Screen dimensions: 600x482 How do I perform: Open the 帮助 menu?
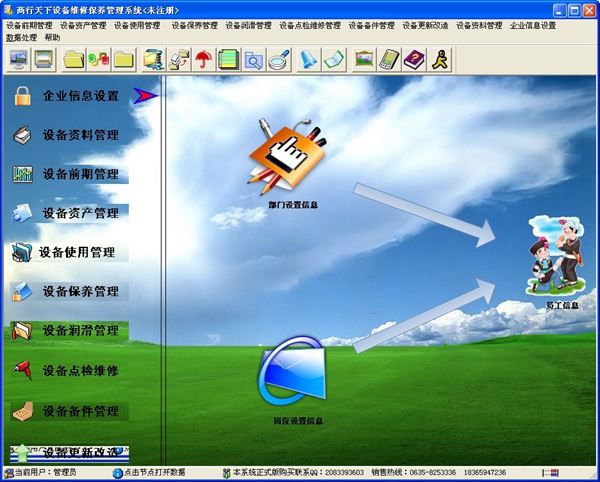pos(52,37)
